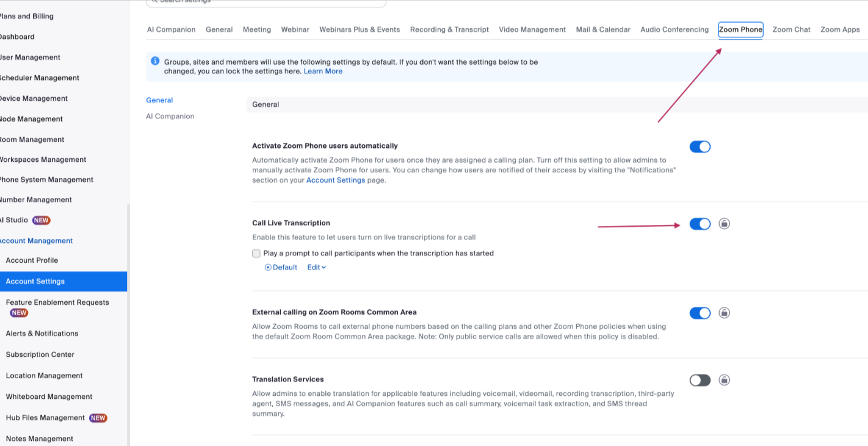Image resolution: width=868 pixels, height=446 pixels.
Task: Open Device Management
Action: (x=34, y=98)
